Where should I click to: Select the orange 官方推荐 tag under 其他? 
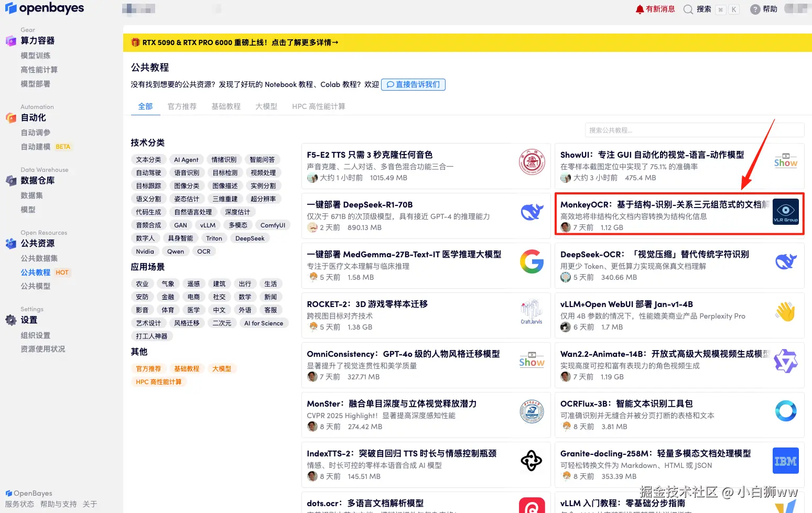pos(149,369)
